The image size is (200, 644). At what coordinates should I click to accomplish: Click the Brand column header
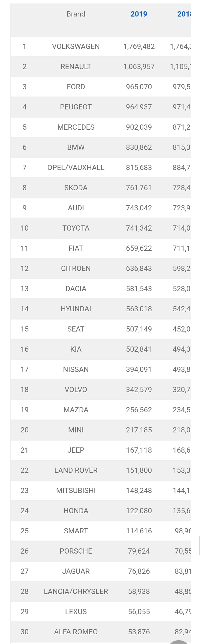pos(76,14)
